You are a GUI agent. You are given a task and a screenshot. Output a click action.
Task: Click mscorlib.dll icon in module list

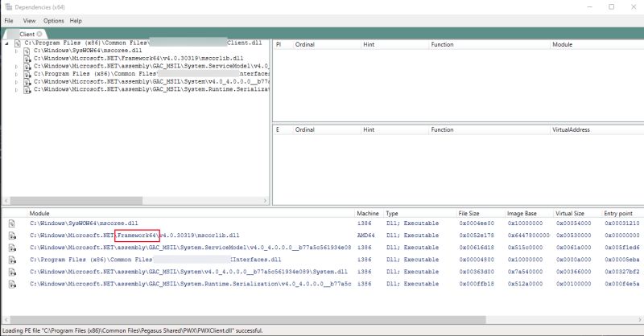click(x=12, y=236)
